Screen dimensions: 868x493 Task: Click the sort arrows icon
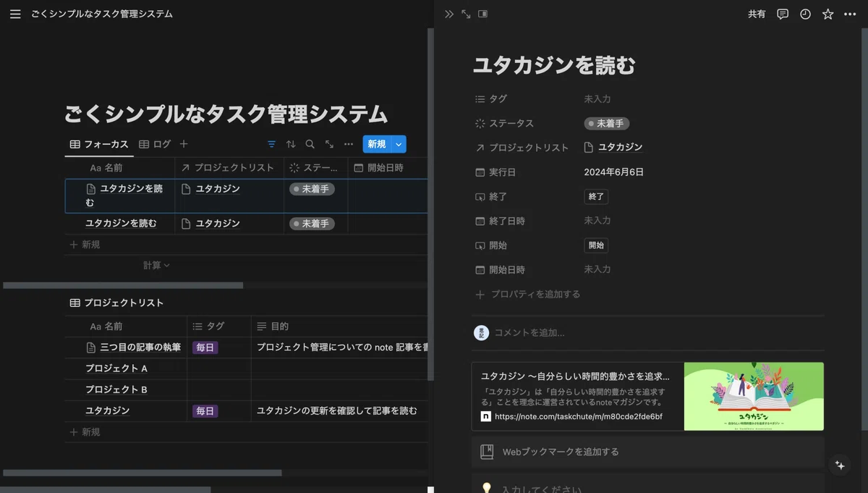click(291, 144)
